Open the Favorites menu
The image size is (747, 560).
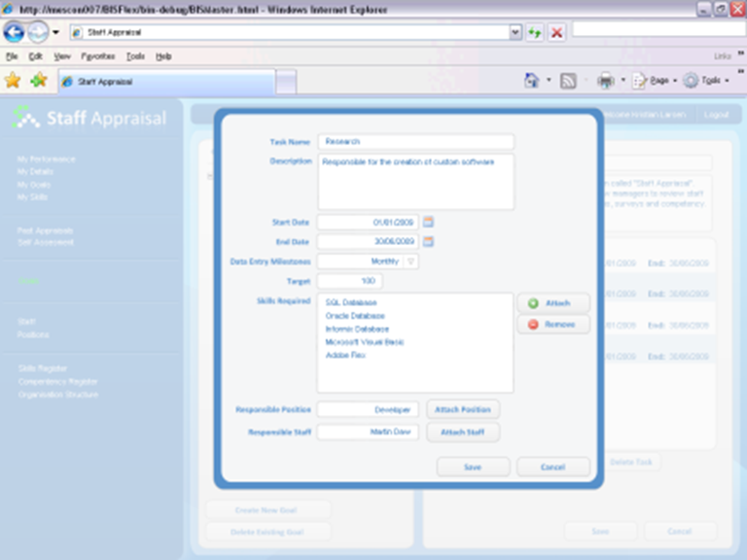pyautogui.click(x=97, y=56)
